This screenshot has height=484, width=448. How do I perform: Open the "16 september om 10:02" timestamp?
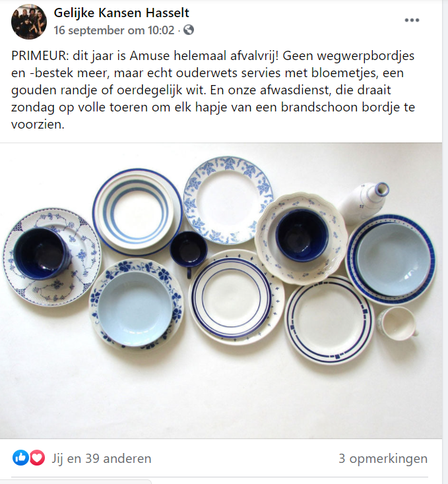click(114, 30)
